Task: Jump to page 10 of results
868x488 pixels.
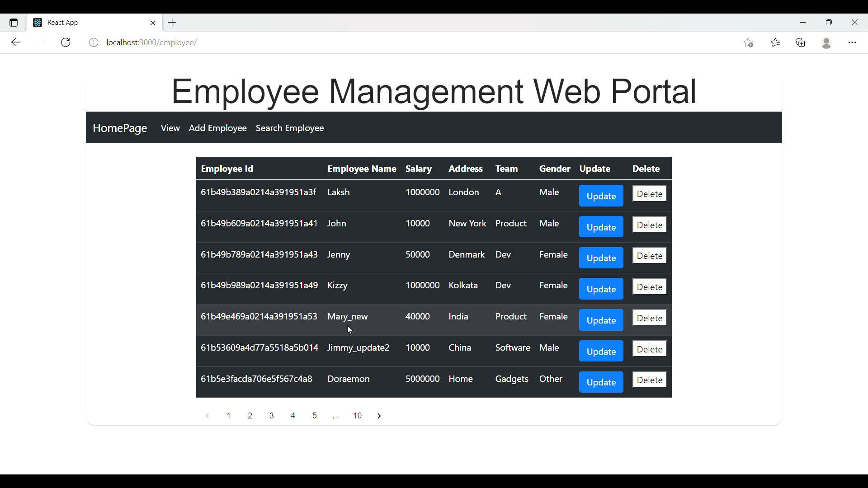Action: [358, 416]
